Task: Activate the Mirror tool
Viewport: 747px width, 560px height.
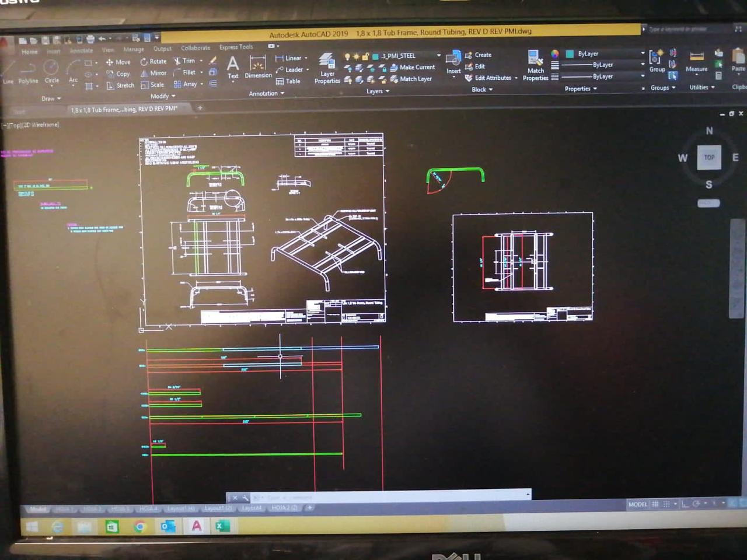Action: pyautogui.click(x=153, y=73)
